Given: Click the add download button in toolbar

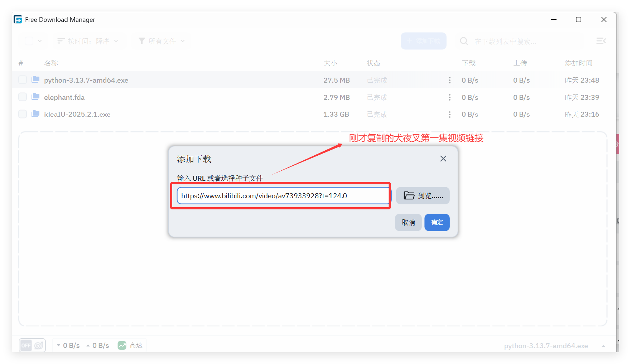Looking at the screenshot, I should click(424, 41).
